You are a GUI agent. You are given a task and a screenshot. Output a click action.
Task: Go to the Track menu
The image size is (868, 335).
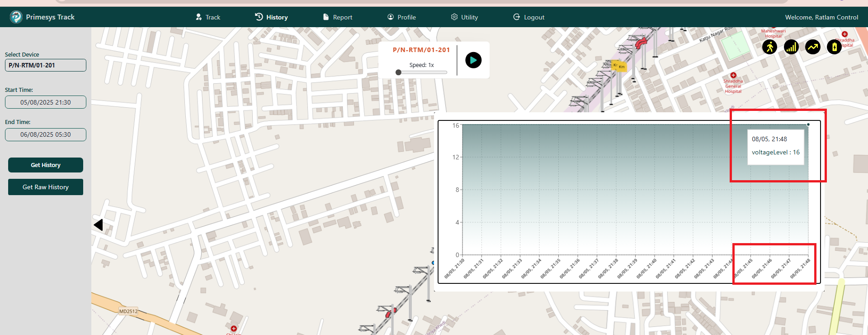[x=208, y=17]
